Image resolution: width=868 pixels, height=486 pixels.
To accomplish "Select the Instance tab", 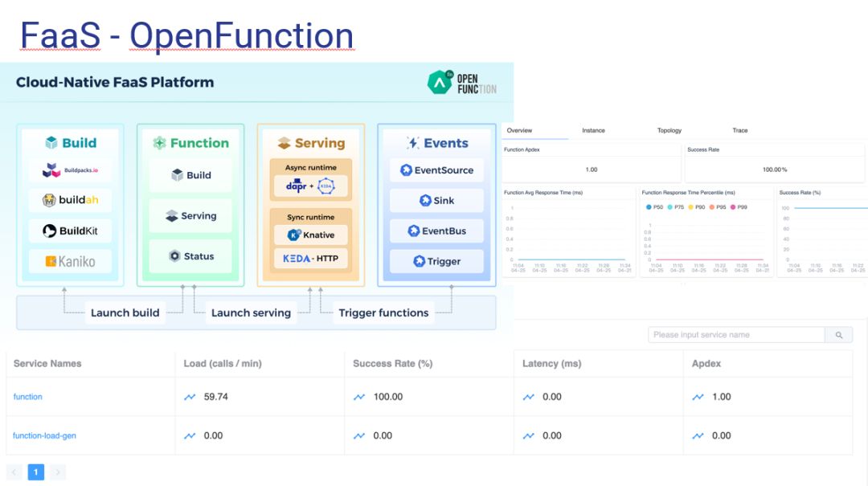I will click(x=593, y=130).
